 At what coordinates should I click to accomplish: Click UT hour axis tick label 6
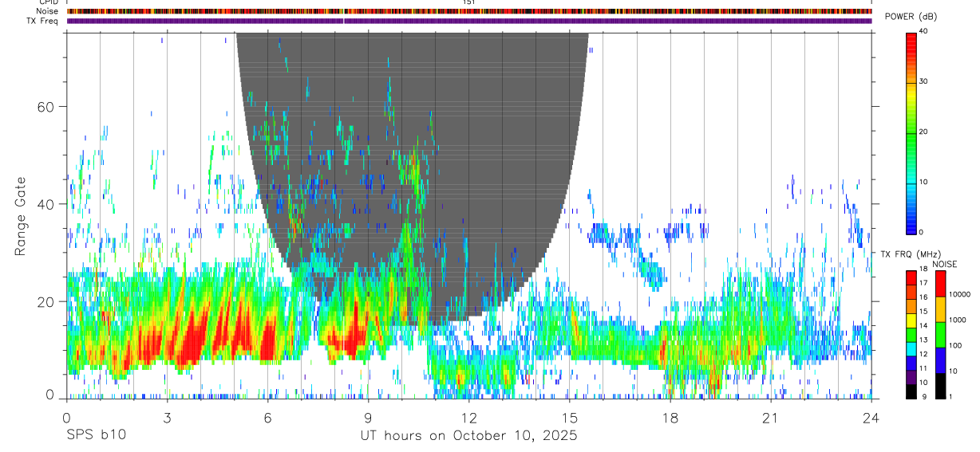pyautogui.click(x=268, y=416)
